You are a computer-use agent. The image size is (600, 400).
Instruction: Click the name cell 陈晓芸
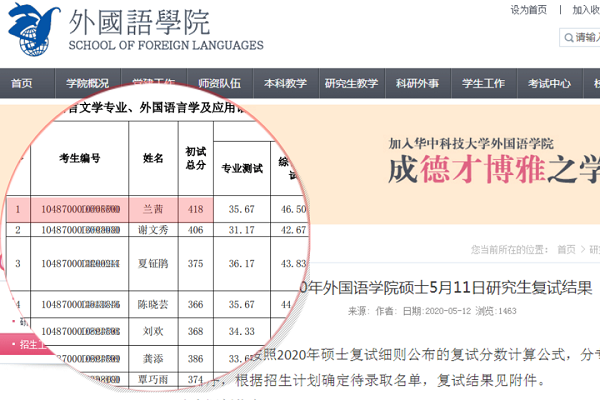[x=153, y=304]
